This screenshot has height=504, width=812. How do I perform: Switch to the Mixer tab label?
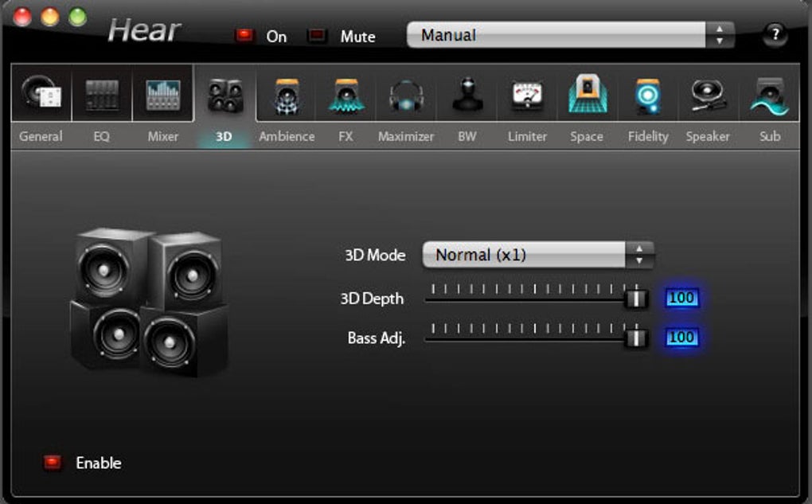(163, 136)
